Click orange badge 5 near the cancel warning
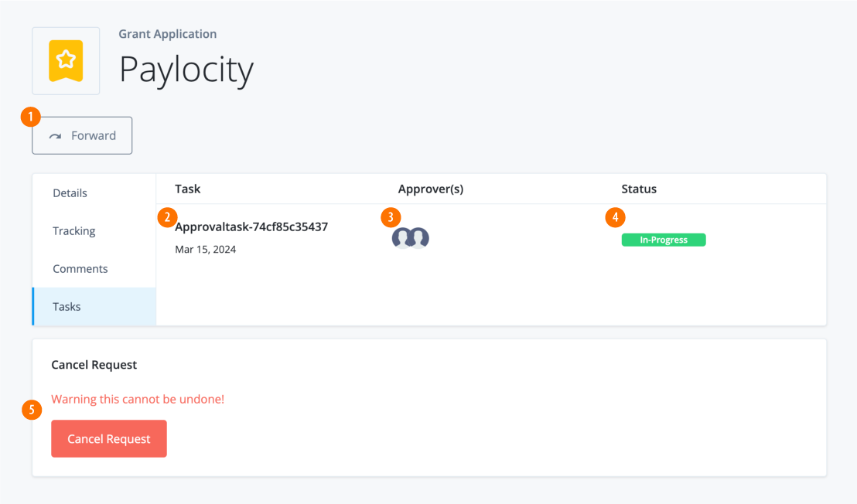 pos(32,410)
